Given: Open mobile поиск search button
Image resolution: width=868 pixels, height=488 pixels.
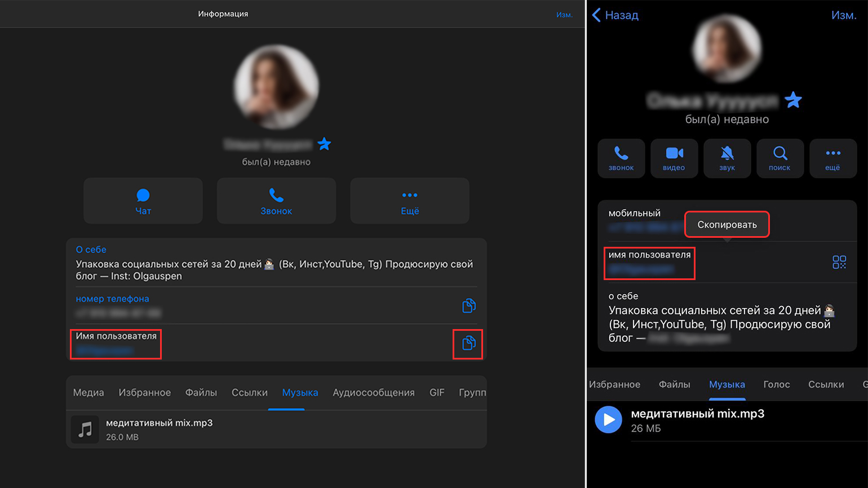Looking at the screenshot, I should click(x=780, y=158).
